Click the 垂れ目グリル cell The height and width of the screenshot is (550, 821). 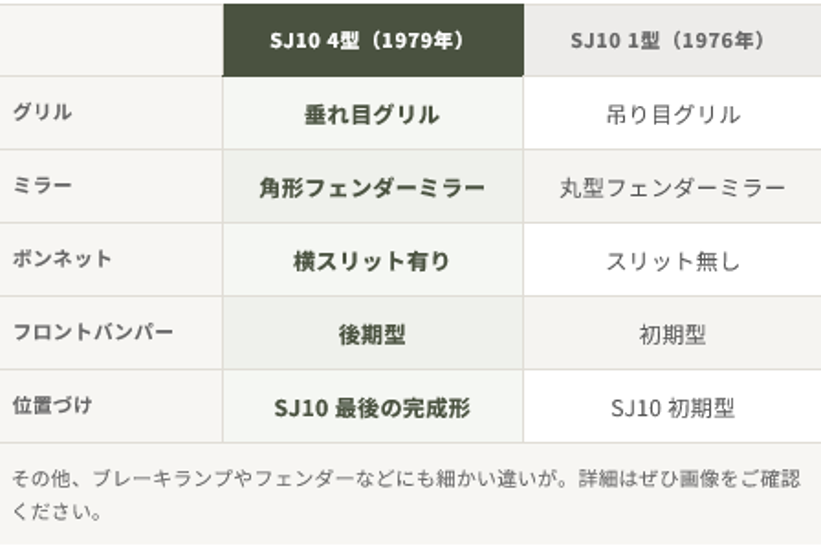[x=373, y=113]
